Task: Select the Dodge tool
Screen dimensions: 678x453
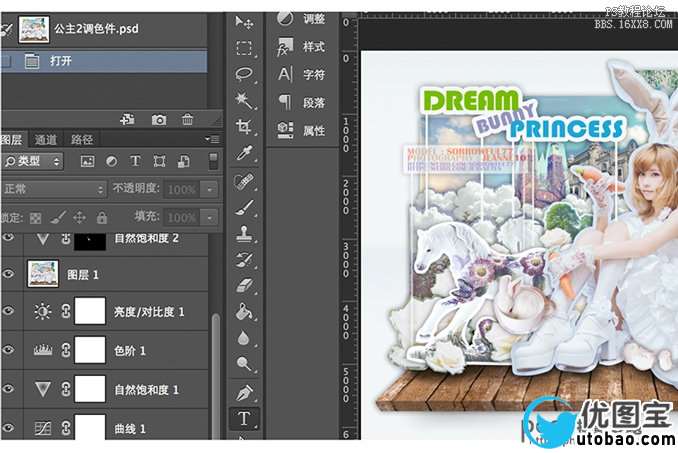Action: pyautogui.click(x=244, y=364)
